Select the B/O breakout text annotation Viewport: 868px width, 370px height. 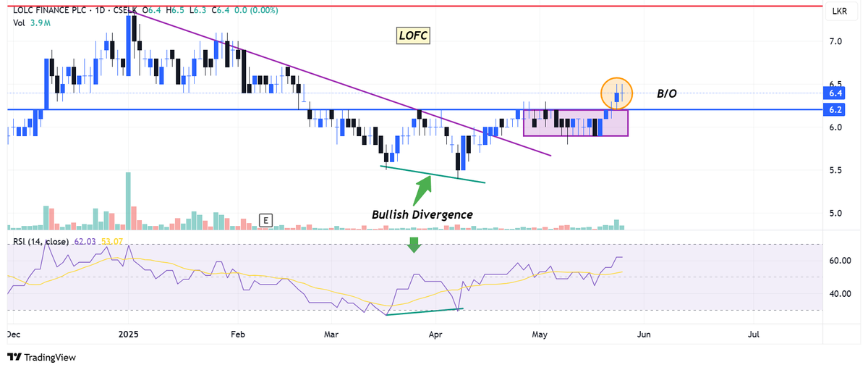667,94
